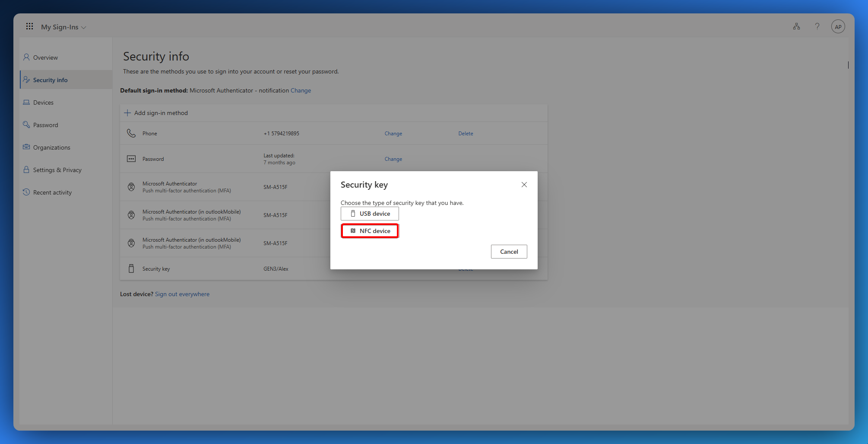This screenshot has height=444, width=868.
Task: Open Recent activity in sidebar
Action: 66,192
